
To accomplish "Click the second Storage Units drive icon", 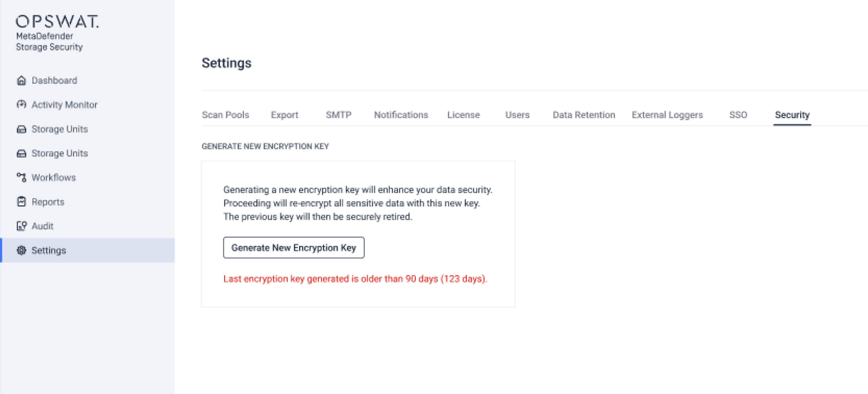I will (22, 153).
